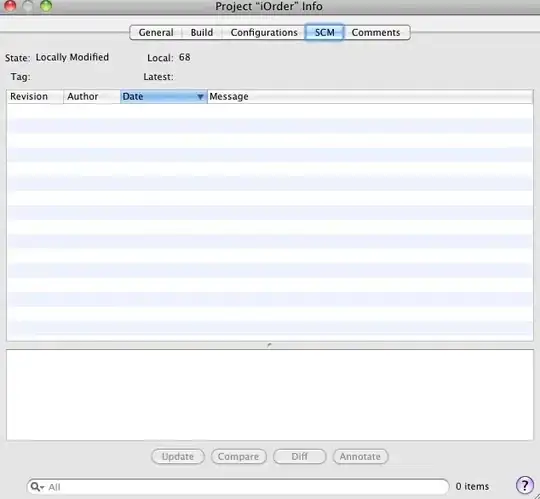Click the SCM tab
Screen dimensions: 540x499
pos(324,32)
